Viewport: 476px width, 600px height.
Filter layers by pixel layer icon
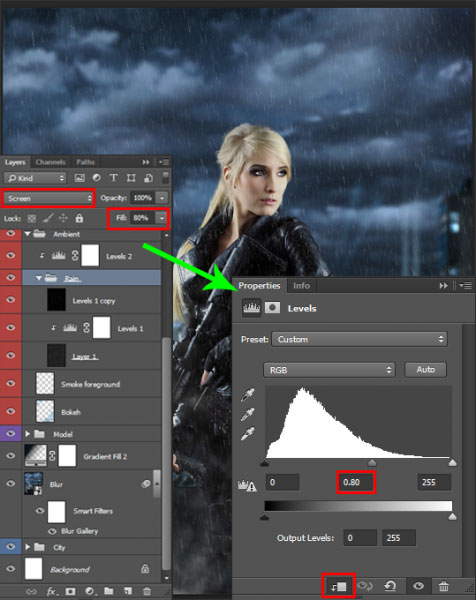pos(80,178)
